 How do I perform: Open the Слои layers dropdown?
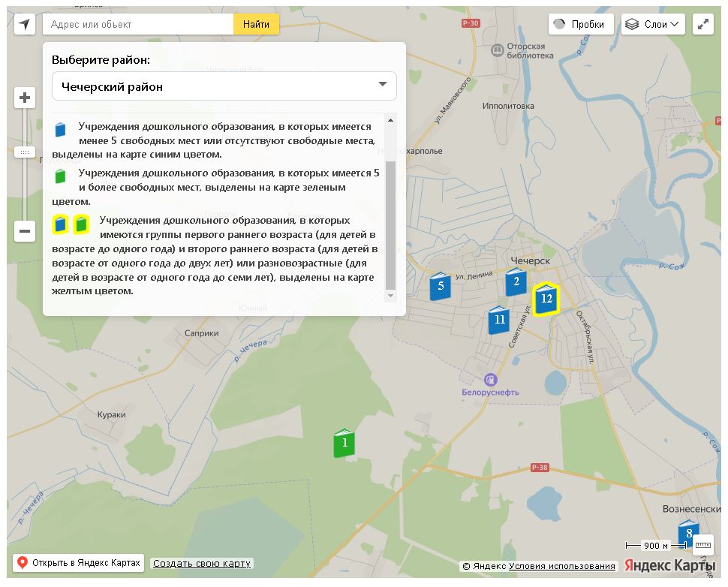click(x=653, y=24)
